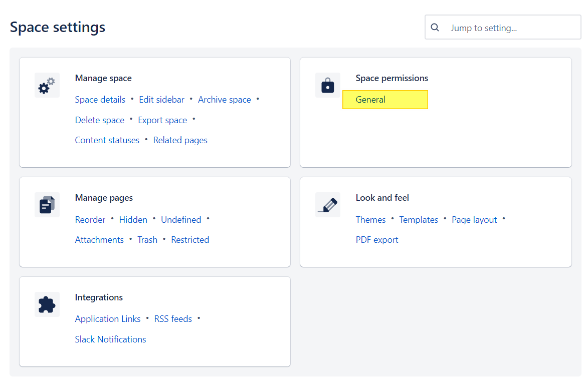The height and width of the screenshot is (383, 588).
Task: Open the space Trash
Action: coord(147,239)
